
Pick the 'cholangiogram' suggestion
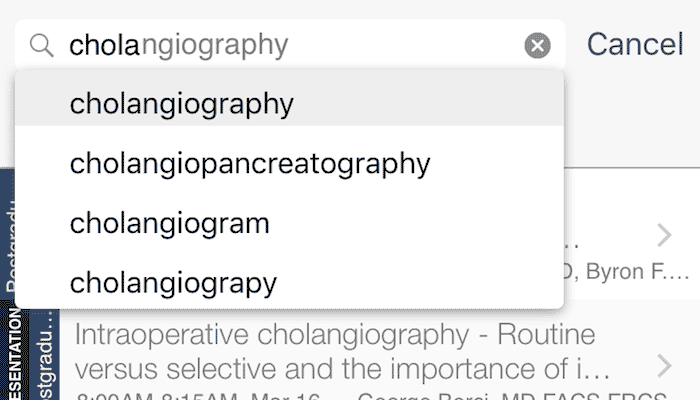(x=289, y=223)
